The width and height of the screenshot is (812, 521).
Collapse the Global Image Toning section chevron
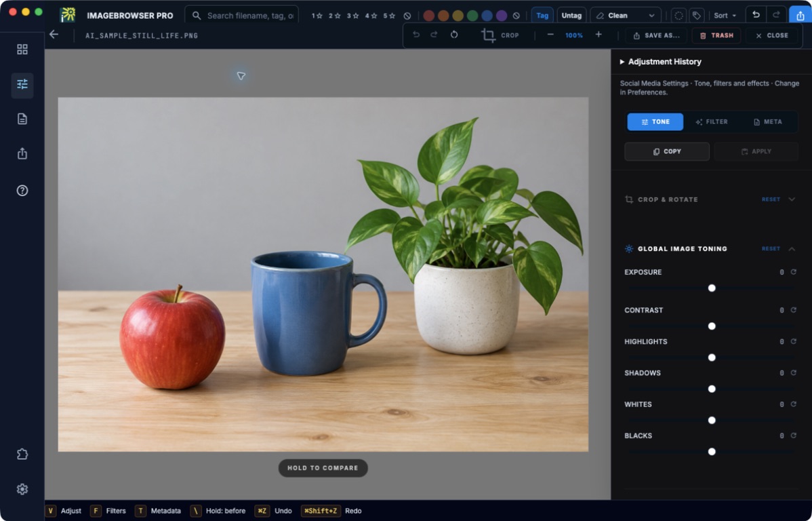coord(792,249)
